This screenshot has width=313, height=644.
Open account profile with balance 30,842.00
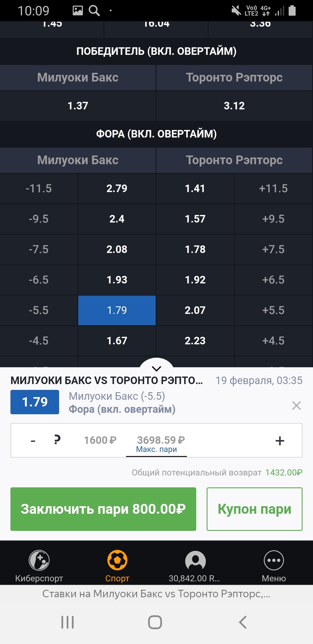(x=195, y=560)
